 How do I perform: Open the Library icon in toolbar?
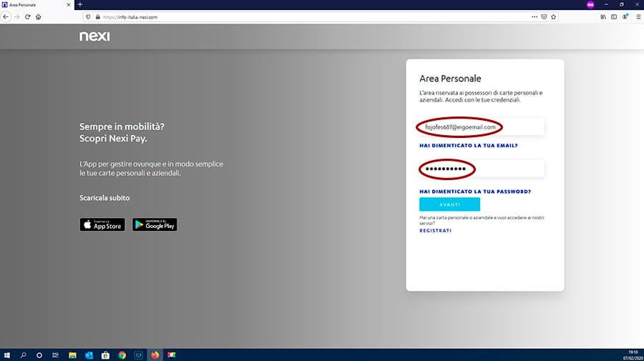click(603, 17)
